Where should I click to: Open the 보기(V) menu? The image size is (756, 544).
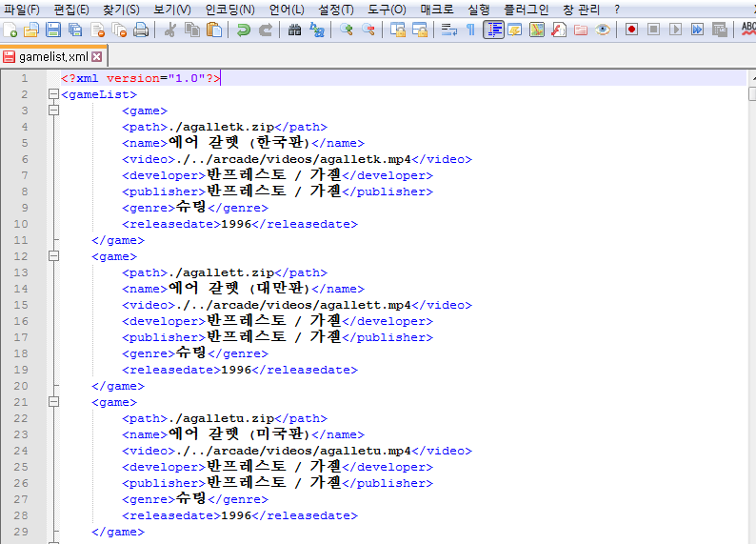coord(172,10)
